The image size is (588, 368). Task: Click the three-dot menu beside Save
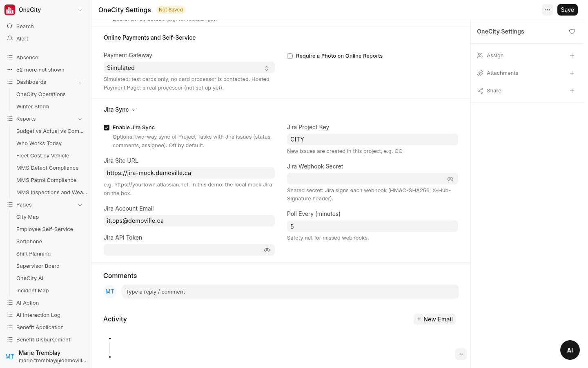tap(548, 10)
